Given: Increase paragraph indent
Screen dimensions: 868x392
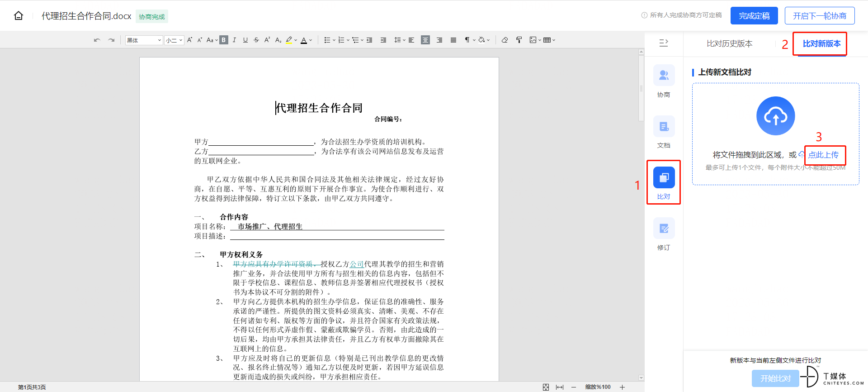Looking at the screenshot, I should (x=383, y=40).
